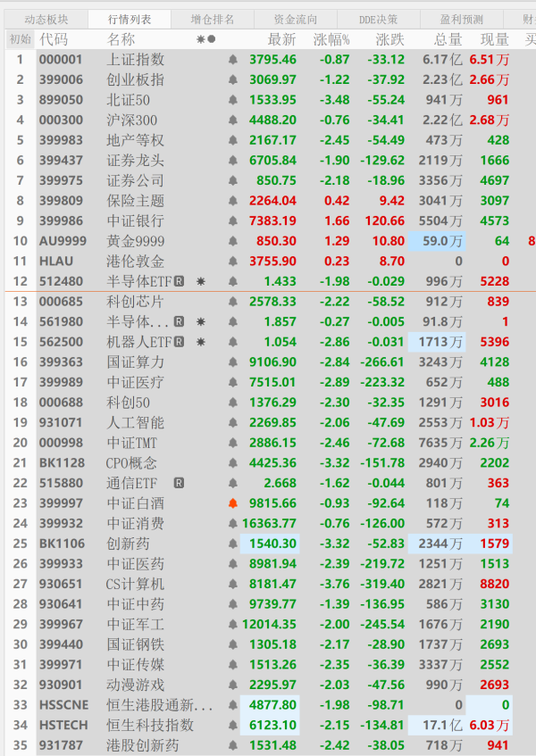Click the alert bell for 创新药
The height and width of the screenshot is (756, 536).
point(232,544)
